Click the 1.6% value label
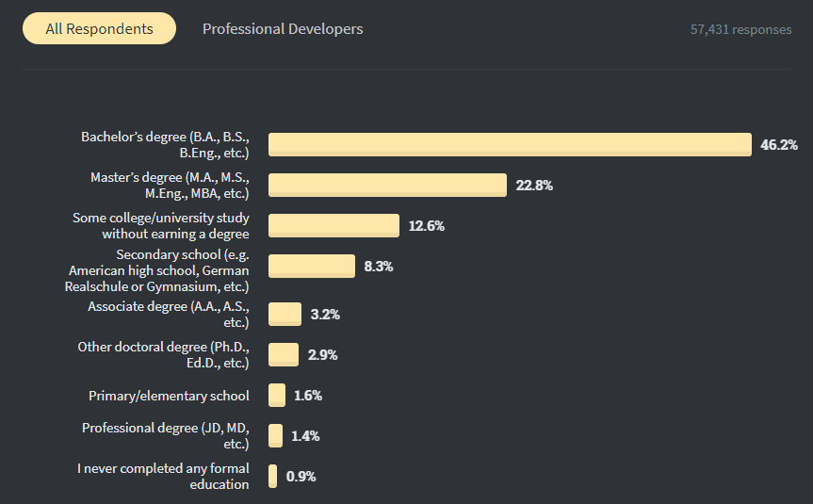The width and height of the screenshot is (813, 504). point(308,395)
